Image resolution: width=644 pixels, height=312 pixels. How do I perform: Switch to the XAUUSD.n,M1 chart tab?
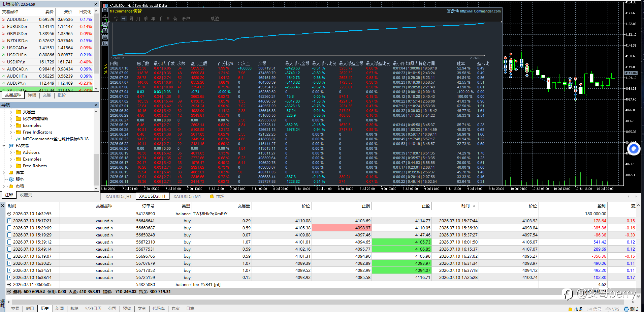click(187, 196)
